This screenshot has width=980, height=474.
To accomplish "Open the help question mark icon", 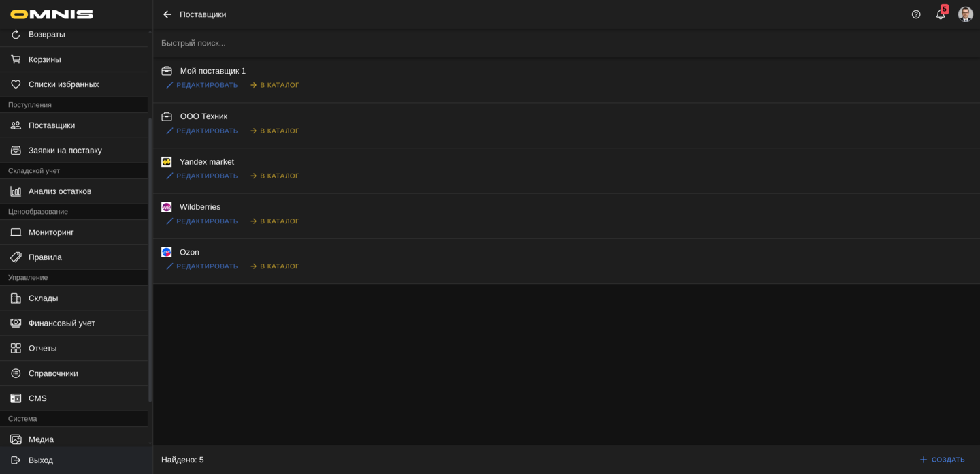I will point(916,14).
